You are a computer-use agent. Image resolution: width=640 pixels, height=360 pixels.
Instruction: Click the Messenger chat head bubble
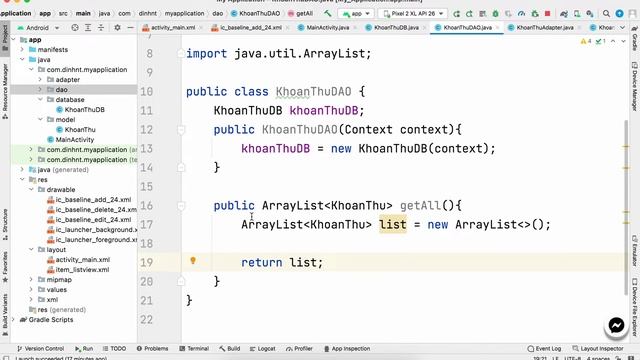(616, 325)
